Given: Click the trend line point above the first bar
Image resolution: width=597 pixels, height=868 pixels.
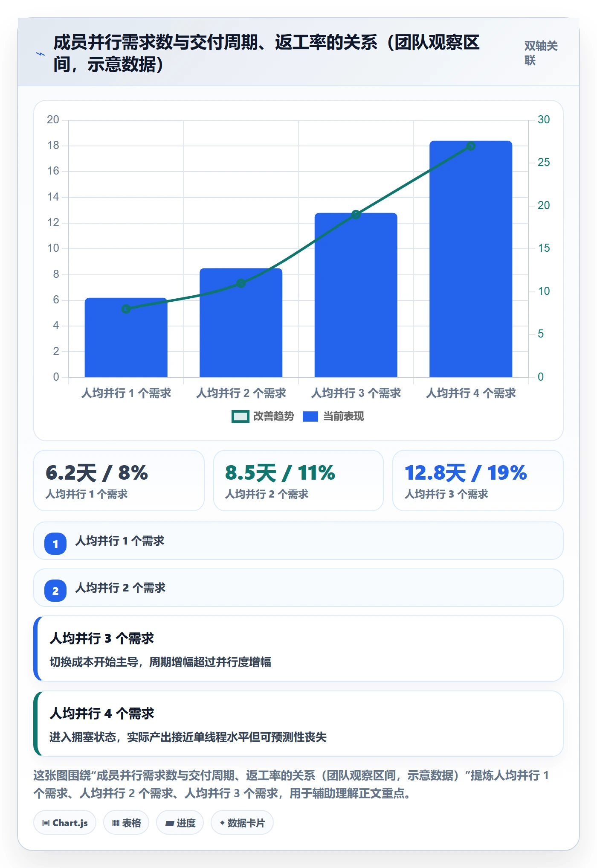Looking at the screenshot, I should tap(126, 309).
